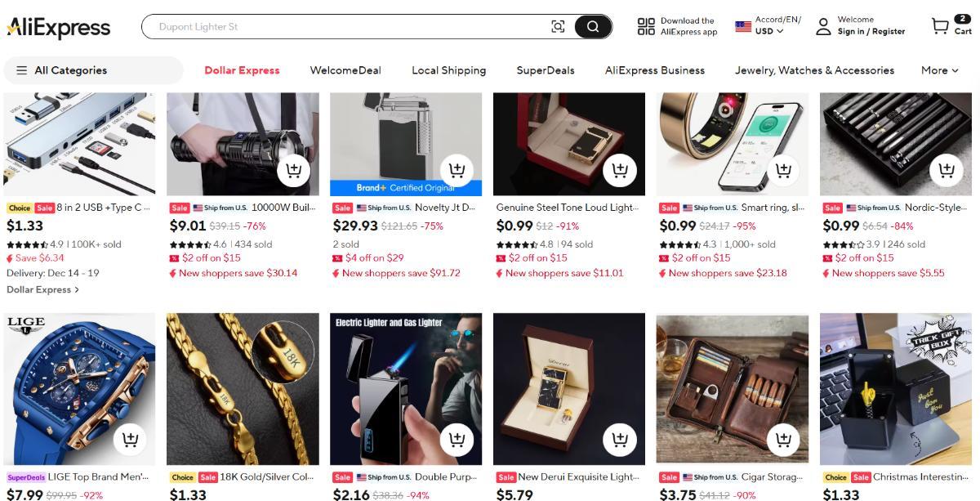Add Genuine Steel Tone lighter to cart

pos(620,171)
